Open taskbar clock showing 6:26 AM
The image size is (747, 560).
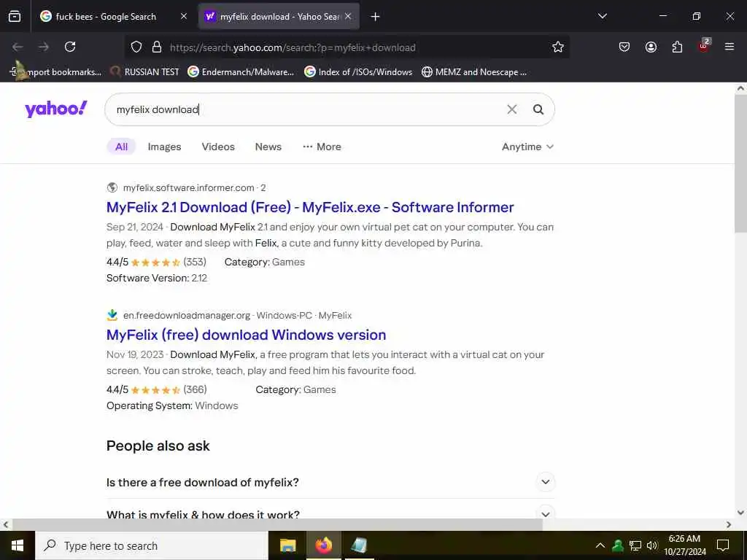point(685,545)
